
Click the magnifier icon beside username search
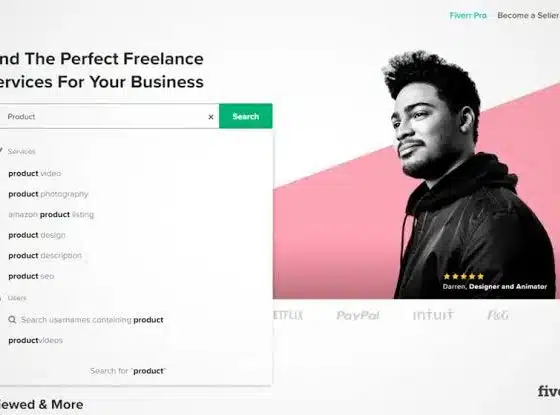(12, 320)
